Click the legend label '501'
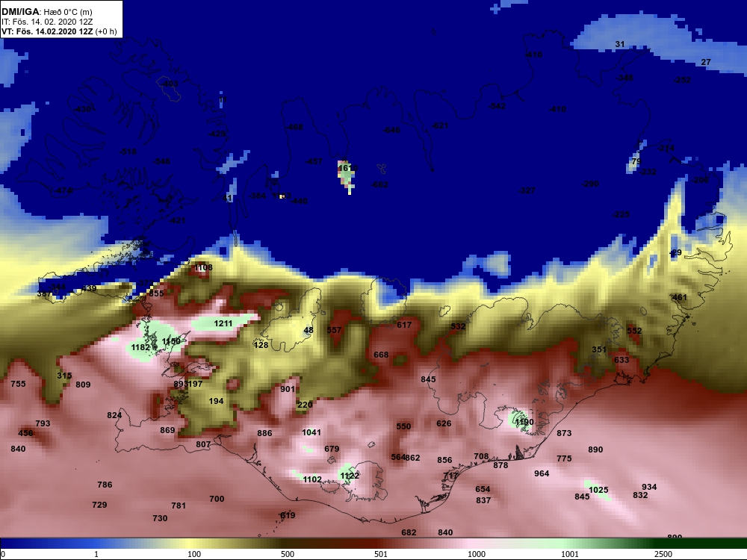Viewport: 747px width, 560px height. click(381, 554)
